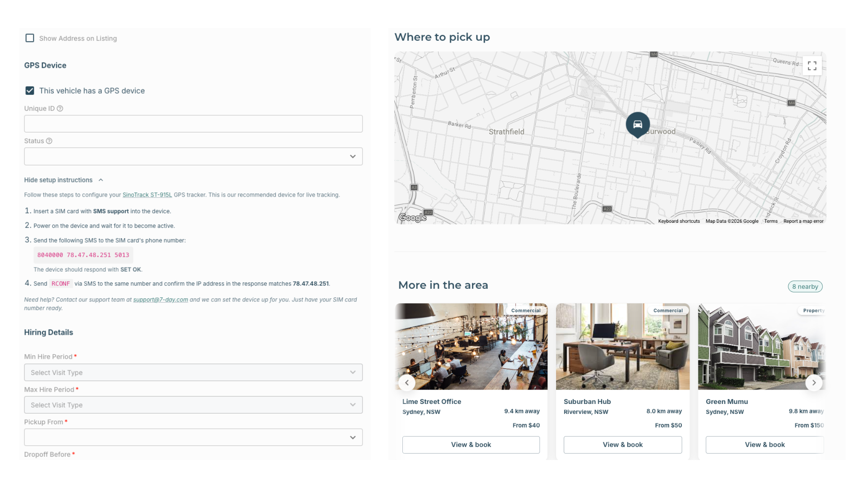Click the Unique ID help icon
Screen dimensions: 868x488
click(x=60, y=108)
